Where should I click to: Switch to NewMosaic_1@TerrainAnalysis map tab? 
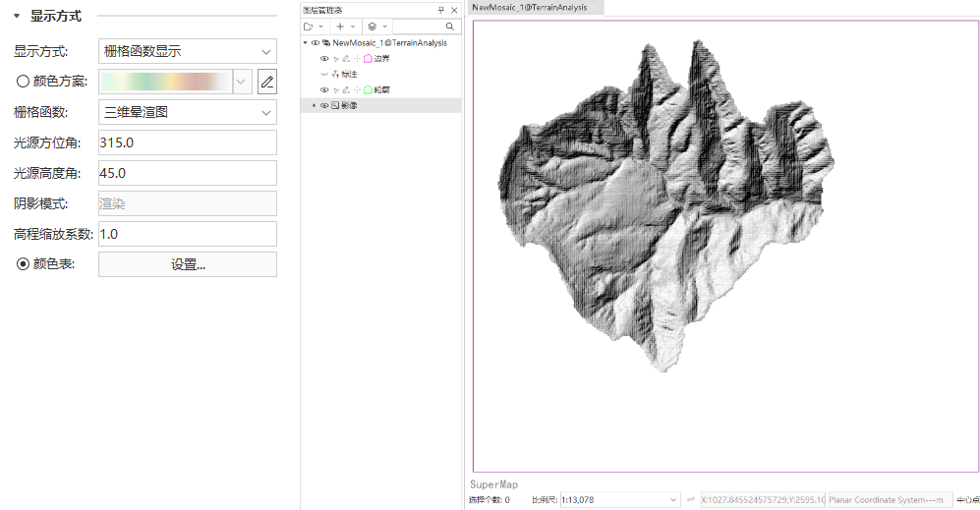tap(531, 7)
